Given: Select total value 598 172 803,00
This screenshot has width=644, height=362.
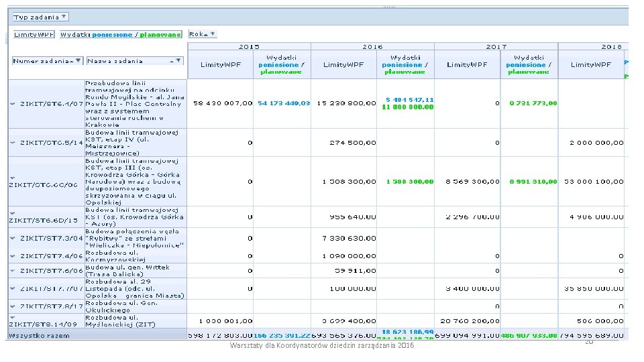Looking at the screenshot, I should pyautogui.click(x=221, y=336).
